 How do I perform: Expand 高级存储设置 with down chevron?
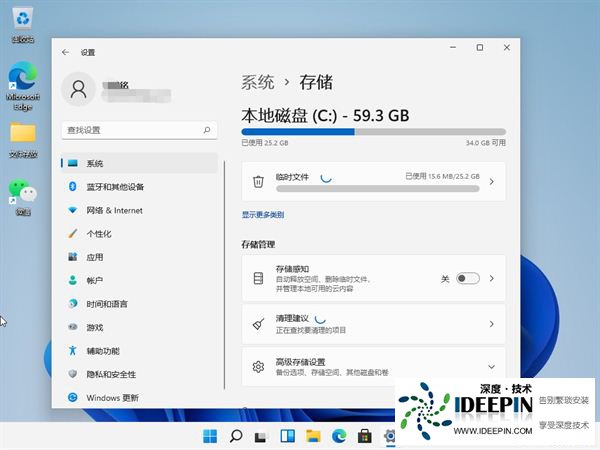[492, 367]
